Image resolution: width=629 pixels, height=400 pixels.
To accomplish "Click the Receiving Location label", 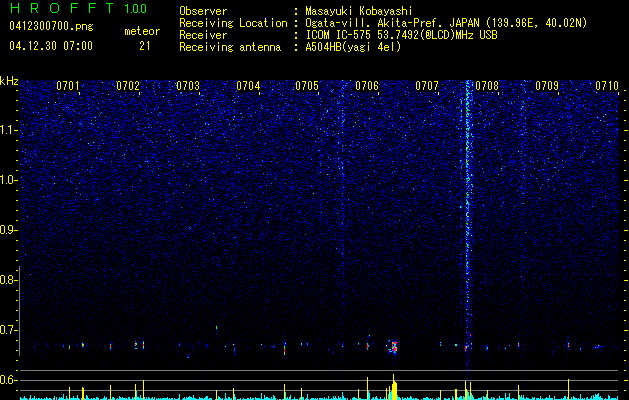I will (233, 23).
